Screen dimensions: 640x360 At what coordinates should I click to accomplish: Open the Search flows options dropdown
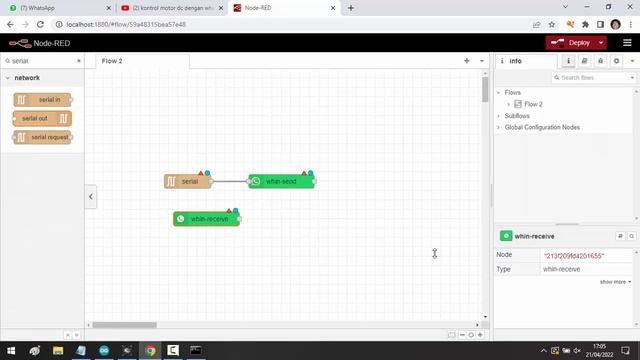click(632, 78)
